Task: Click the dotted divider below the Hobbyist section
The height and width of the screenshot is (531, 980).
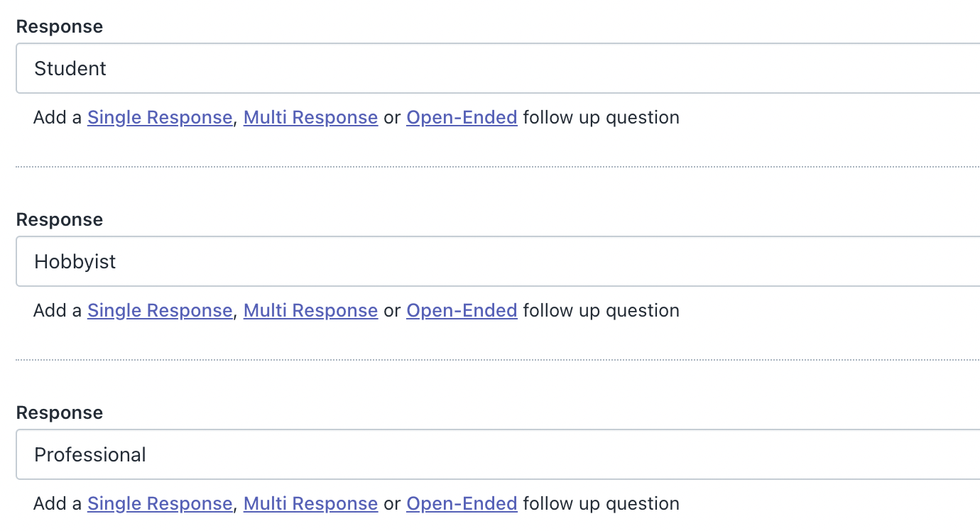Action: pyautogui.click(x=497, y=360)
